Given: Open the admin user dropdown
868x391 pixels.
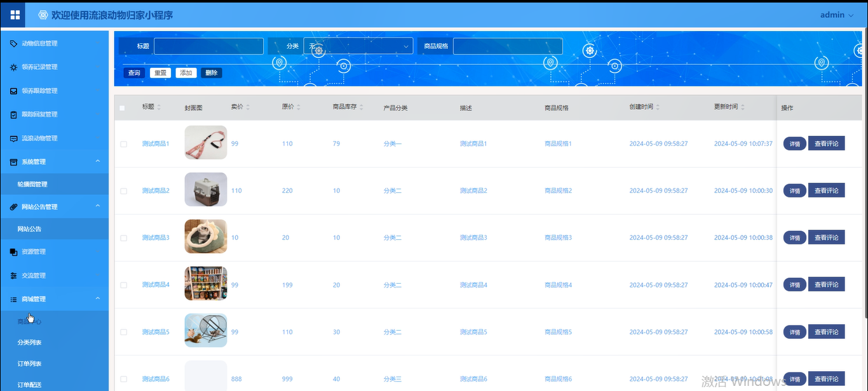Looking at the screenshot, I should tap(837, 15).
